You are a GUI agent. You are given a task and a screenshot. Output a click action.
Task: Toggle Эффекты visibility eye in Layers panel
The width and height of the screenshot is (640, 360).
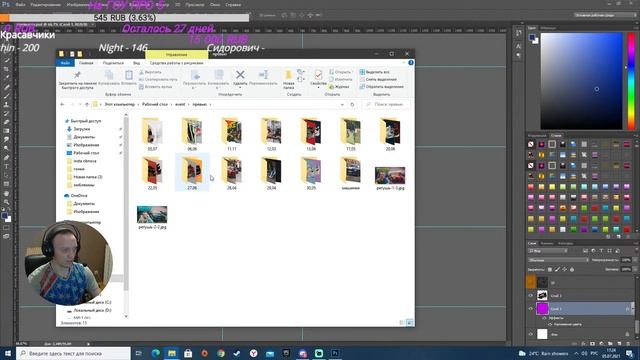coord(544,318)
